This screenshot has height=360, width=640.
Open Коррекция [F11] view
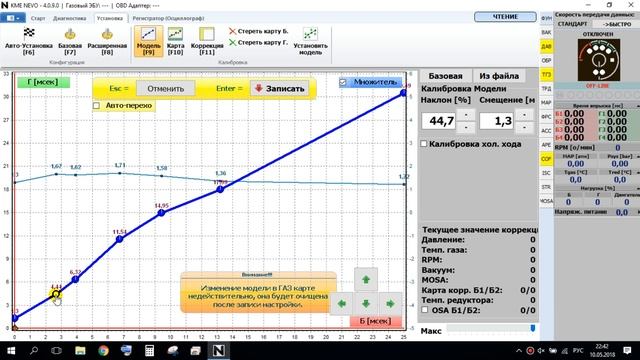tap(207, 41)
